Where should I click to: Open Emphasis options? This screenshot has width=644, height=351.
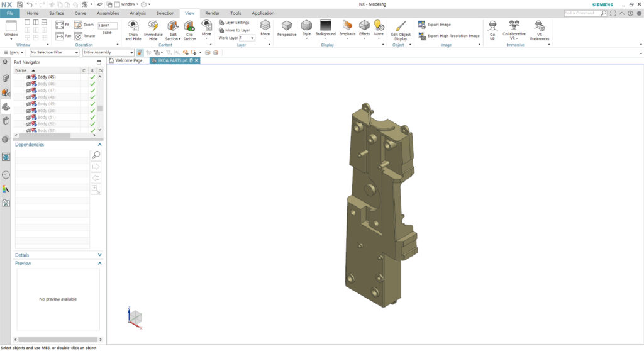[347, 28]
